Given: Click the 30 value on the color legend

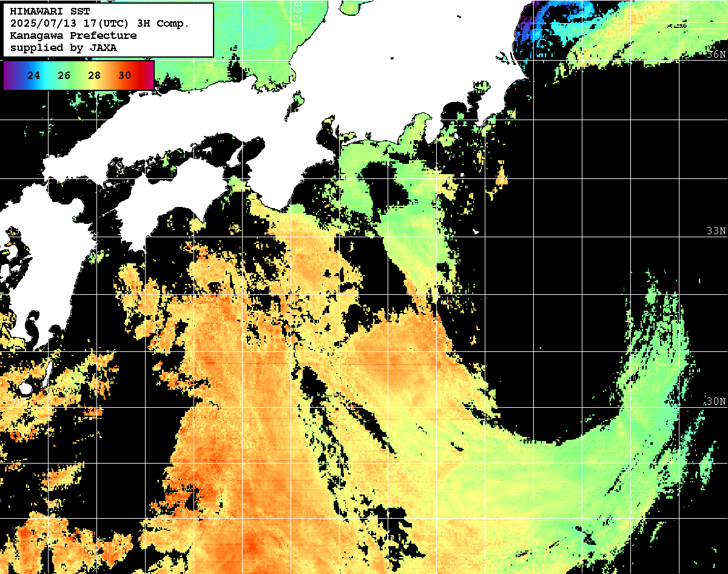Looking at the screenshot, I should pyautogui.click(x=125, y=75).
